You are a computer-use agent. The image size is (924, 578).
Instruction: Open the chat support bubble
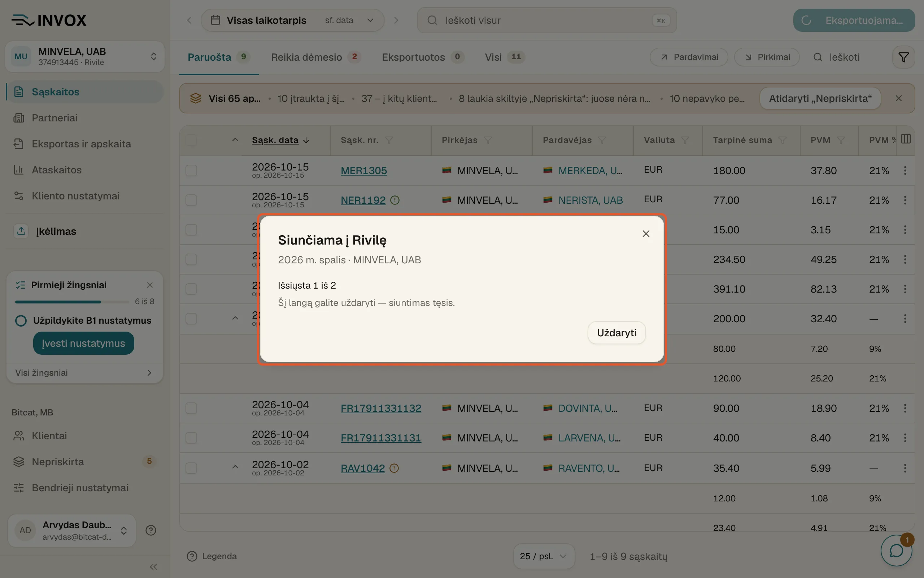[x=896, y=551]
